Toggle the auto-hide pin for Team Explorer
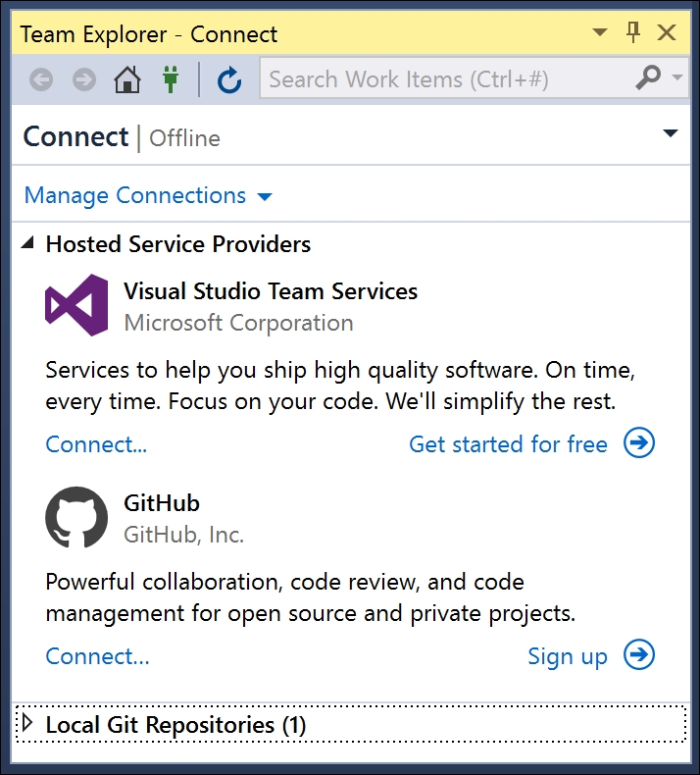 632,32
